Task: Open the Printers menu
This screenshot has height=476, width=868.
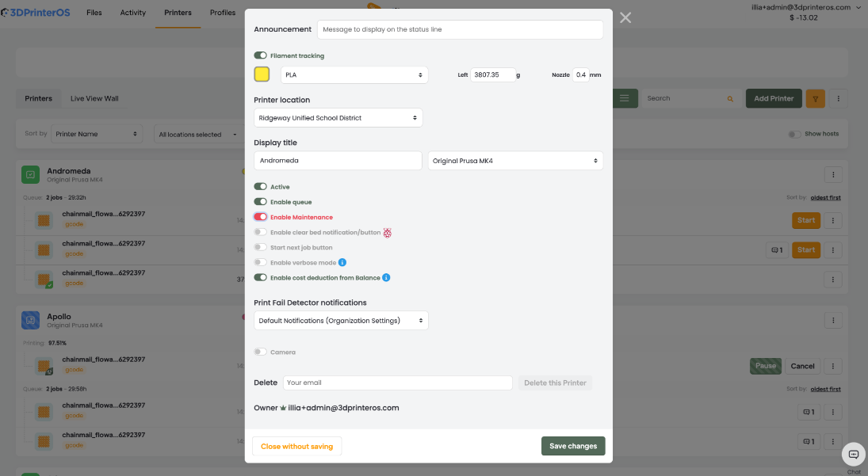Action: (178, 13)
